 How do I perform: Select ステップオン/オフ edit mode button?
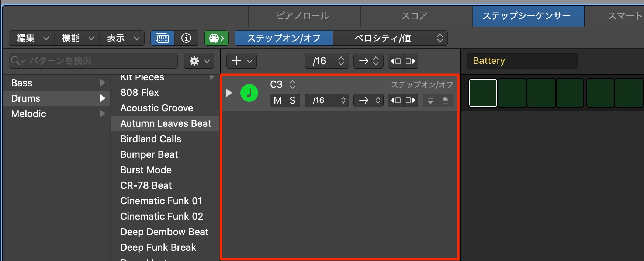(284, 38)
